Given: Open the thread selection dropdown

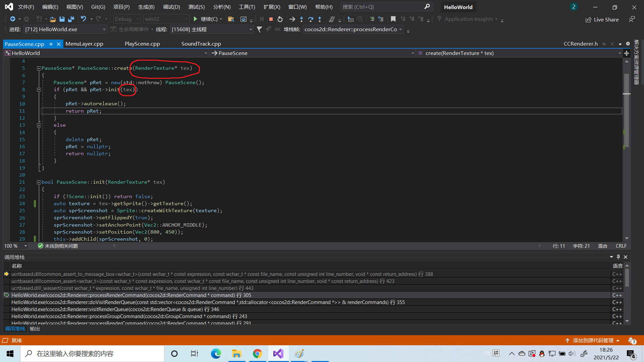Looking at the screenshot, I should click(251, 29).
